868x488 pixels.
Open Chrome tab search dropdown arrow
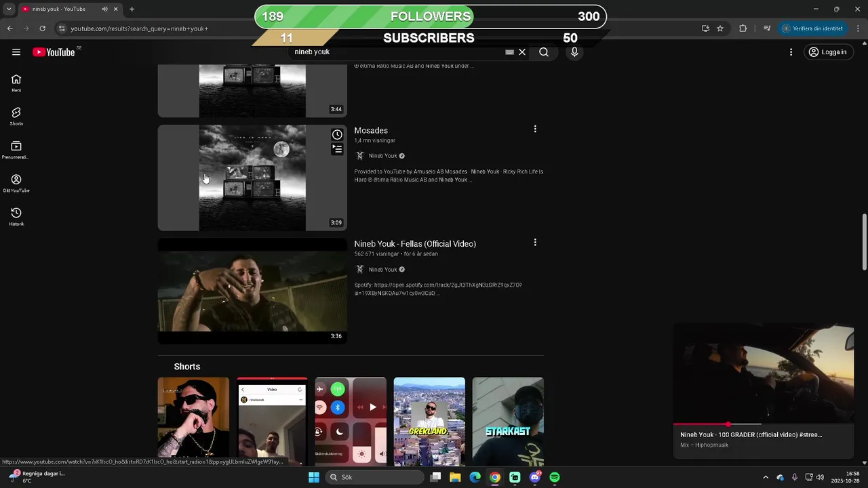coord(8,9)
